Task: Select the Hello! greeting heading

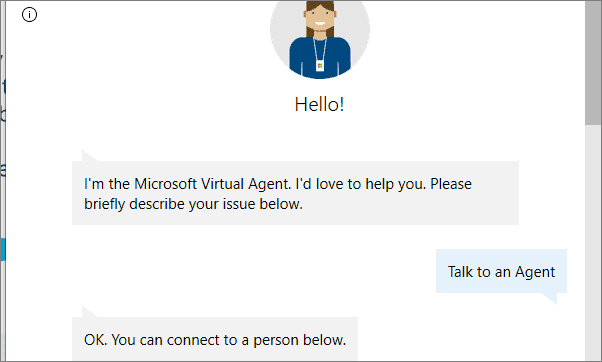Action: [319, 104]
